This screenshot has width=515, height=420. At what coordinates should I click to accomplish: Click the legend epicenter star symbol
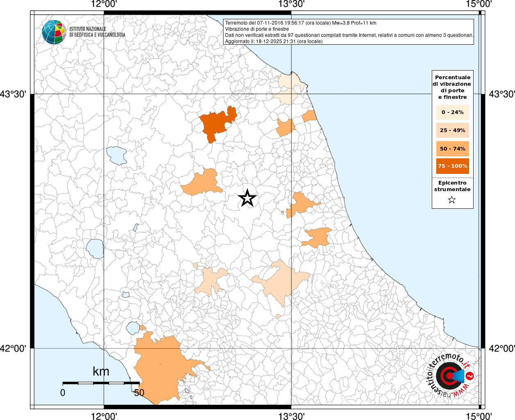[x=452, y=200]
